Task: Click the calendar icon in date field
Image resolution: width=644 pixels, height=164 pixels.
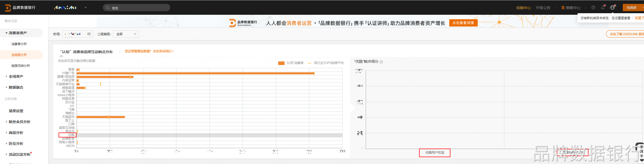Action: (x=89, y=34)
